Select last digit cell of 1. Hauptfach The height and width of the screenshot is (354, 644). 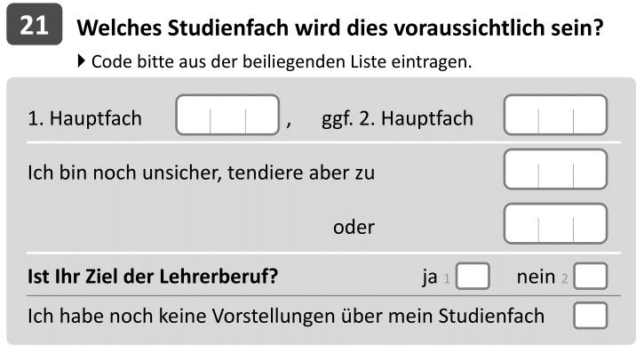coord(262,115)
